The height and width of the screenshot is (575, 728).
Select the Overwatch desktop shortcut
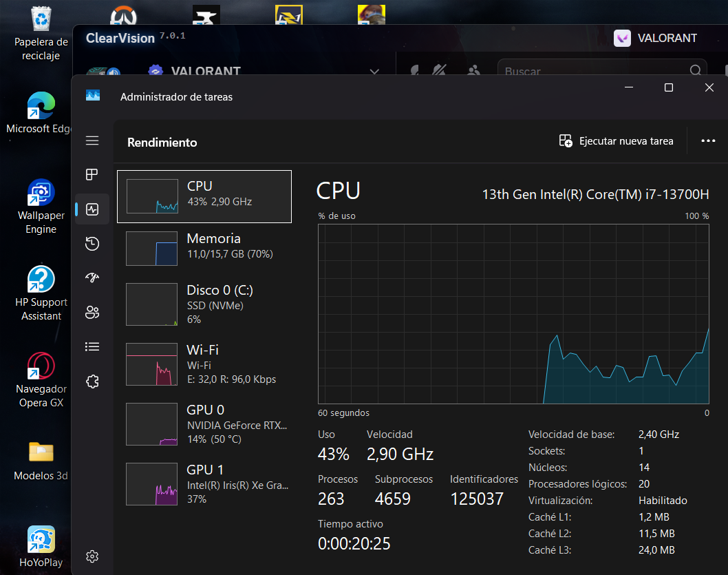pos(123,15)
